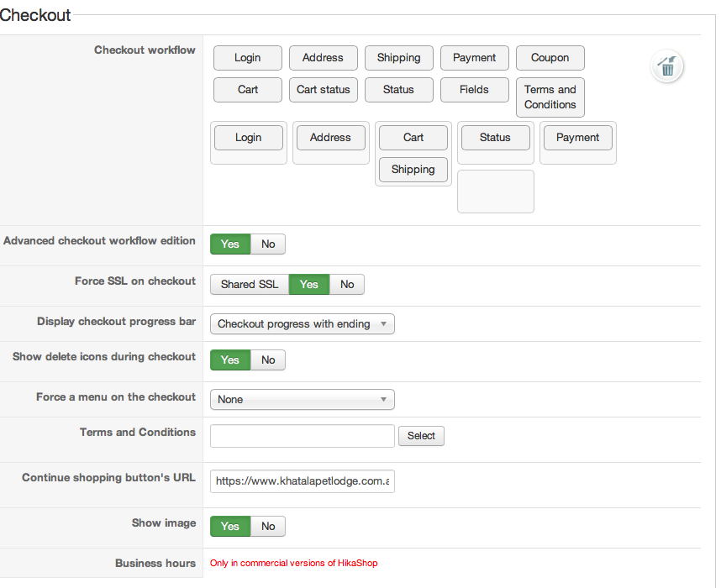Image resolution: width=721 pixels, height=588 pixels.
Task: Select Shared SSL for Force SSL
Action: [250, 285]
